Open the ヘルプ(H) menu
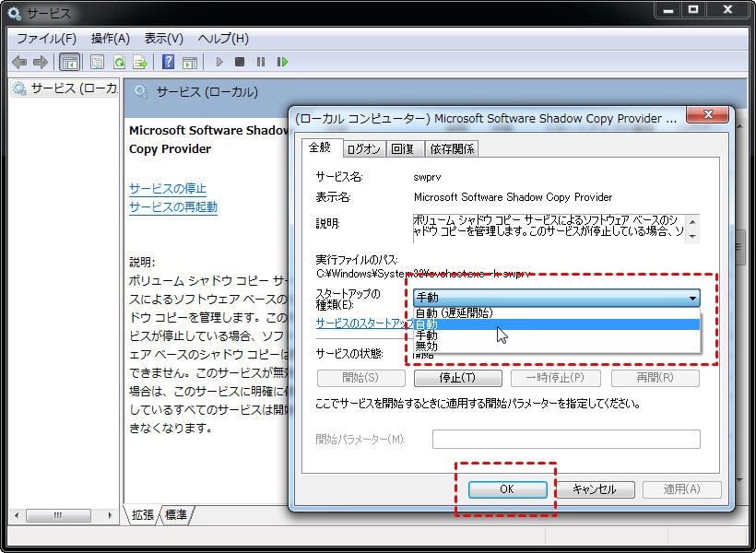Image resolution: width=756 pixels, height=553 pixels. pos(223,38)
